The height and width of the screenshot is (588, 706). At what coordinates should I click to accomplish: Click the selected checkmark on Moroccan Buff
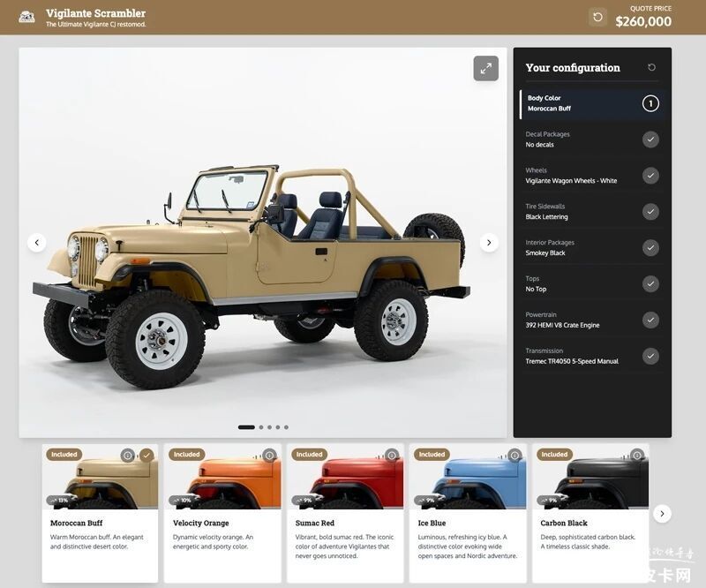[x=146, y=455]
